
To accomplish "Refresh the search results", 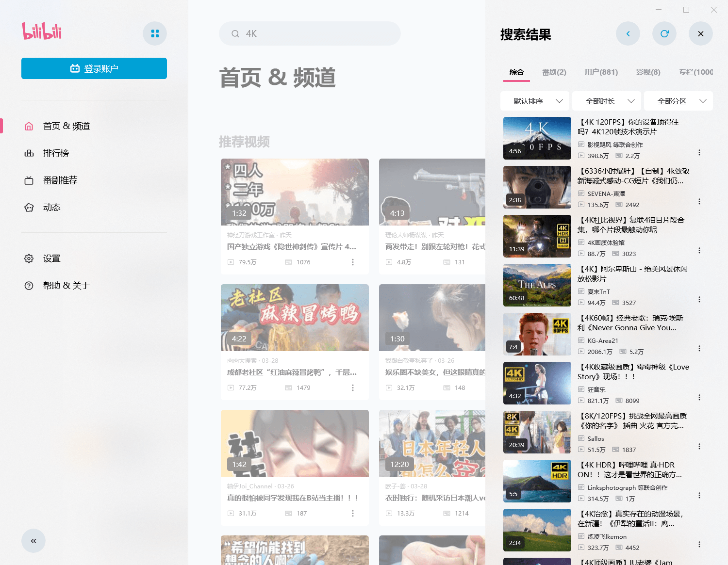I will (664, 33).
